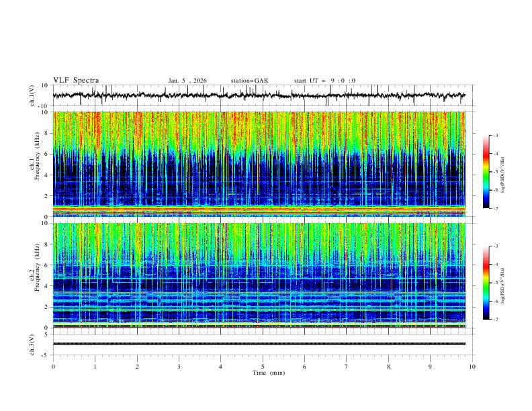Viewport: 532px width, 411px height.
Task: Click the ch.1 color scale bar
Action: coord(486,172)
